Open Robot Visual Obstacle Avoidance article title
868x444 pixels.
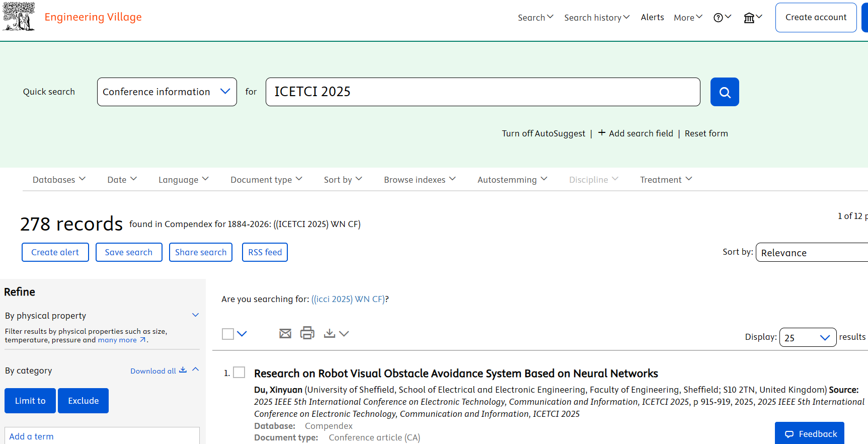tap(456, 374)
